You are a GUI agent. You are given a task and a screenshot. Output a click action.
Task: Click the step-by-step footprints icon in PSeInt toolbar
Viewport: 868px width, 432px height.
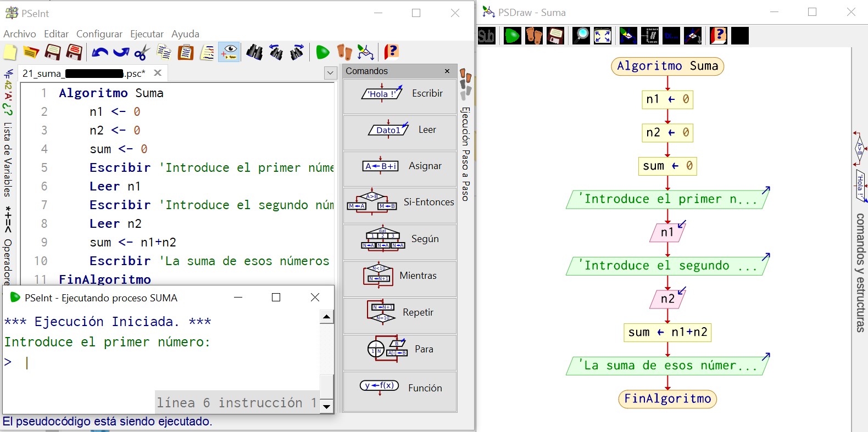tap(344, 52)
